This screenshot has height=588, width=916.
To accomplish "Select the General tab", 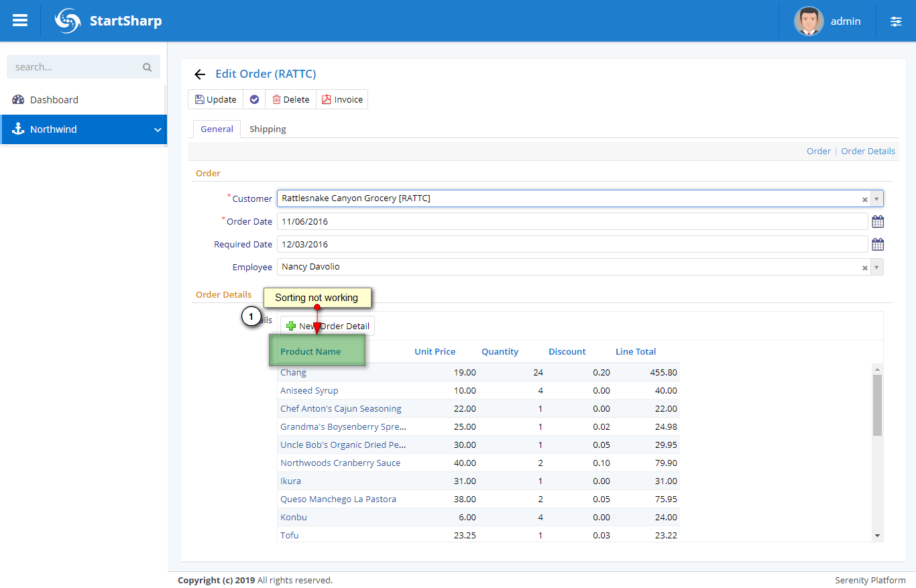I will pos(217,129).
